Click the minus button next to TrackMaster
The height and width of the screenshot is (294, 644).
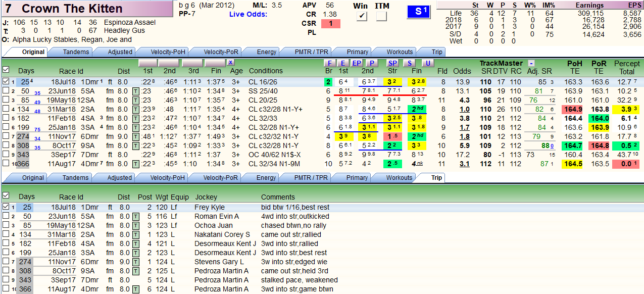coord(531,63)
